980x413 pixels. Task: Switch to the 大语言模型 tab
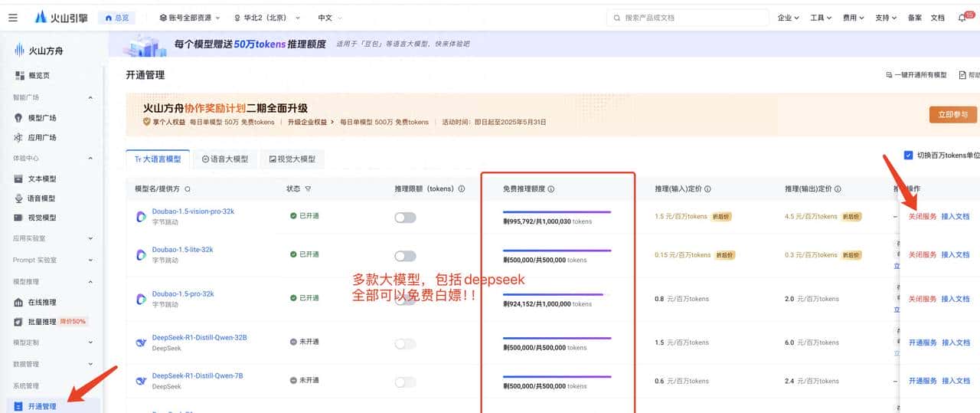(x=158, y=159)
